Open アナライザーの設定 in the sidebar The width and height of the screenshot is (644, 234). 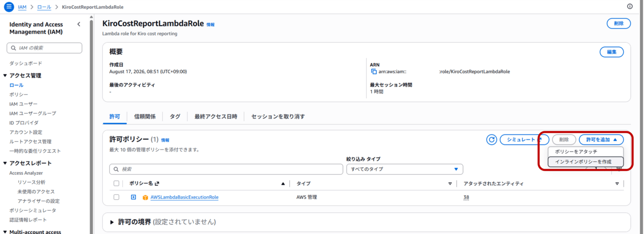coord(38,201)
